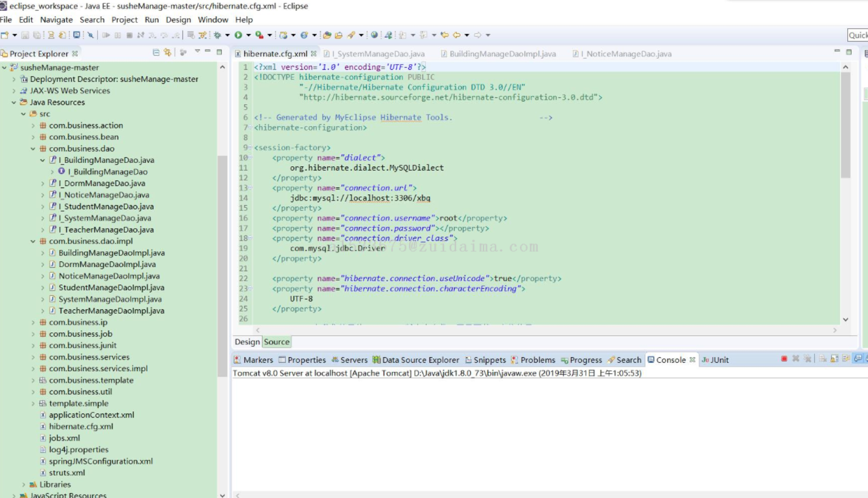Switch to I_NoticeManageDao.java editor tab
Screen dimensions: 868x498
coord(621,54)
